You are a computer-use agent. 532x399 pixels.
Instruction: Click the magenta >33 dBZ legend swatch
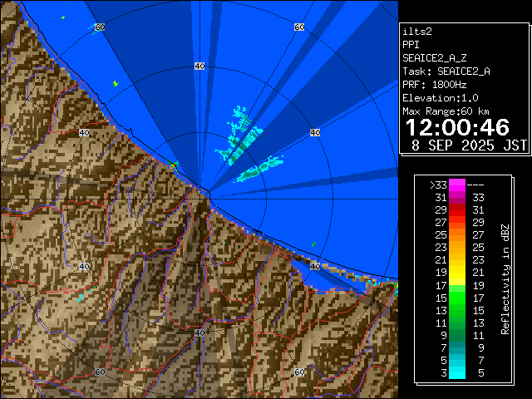tap(457, 185)
